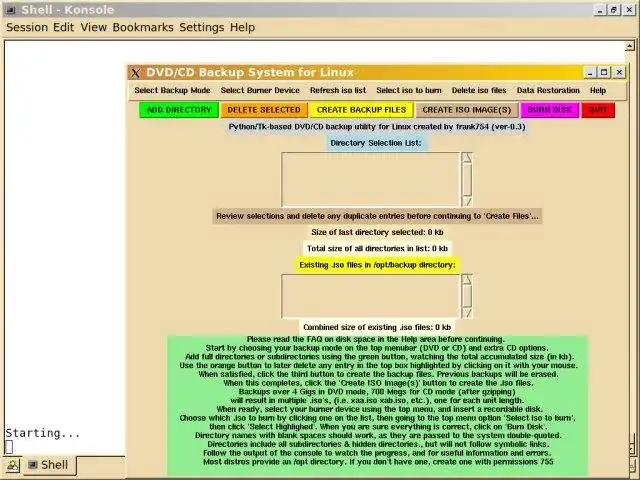Viewport: 640px width, 480px height.
Task: Click the 'Please read the FAQ' instruction line
Action: (x=376, y=339)
